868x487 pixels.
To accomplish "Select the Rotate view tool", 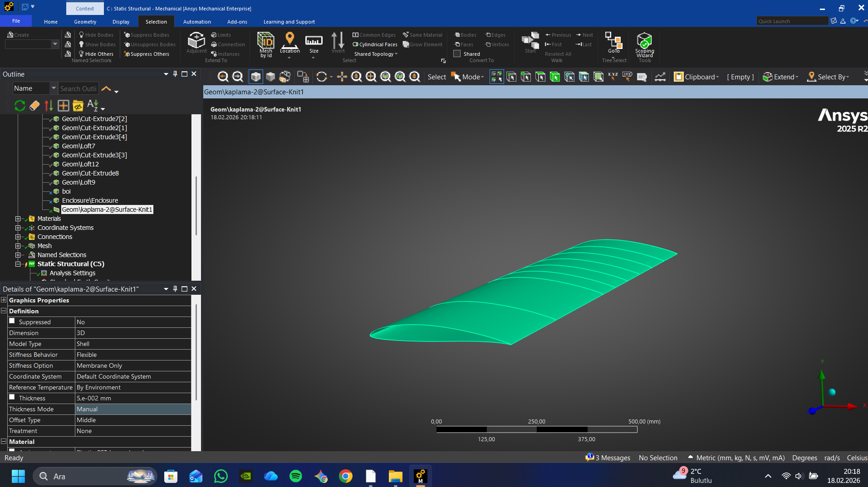I will coord(322,77).
